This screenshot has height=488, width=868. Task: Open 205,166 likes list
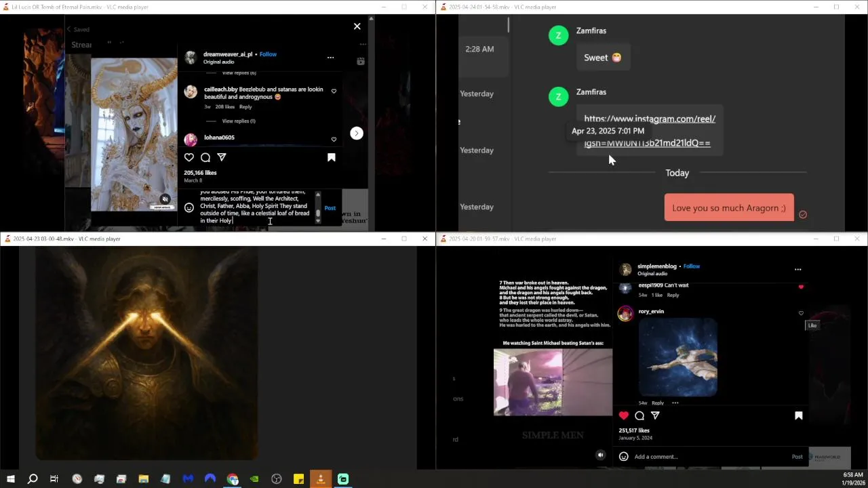200,173
